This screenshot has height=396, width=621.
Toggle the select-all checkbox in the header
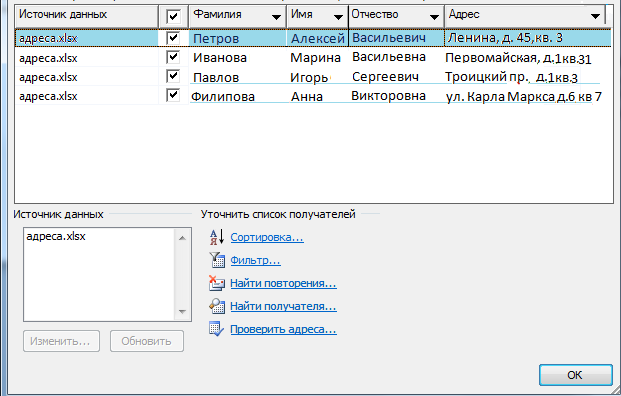pyautogui.click(x=173, y=16)
